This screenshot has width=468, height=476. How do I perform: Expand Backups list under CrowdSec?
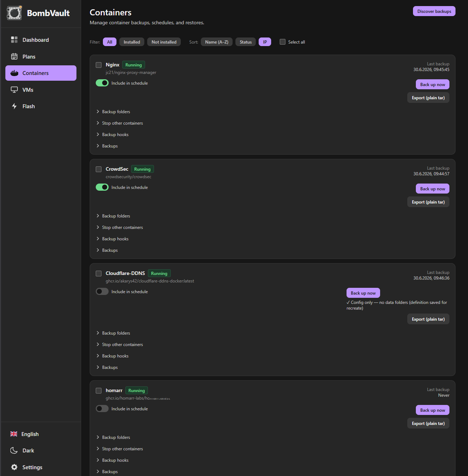[x=107, y=250]
